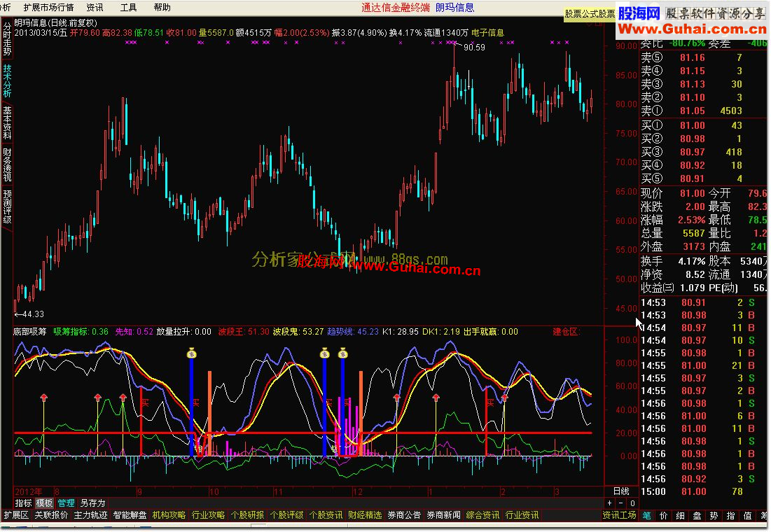771x532 pixels.
Task: Open 综合资讯 bottom tab
Action: pyautogui.click(x=482, y=514)
